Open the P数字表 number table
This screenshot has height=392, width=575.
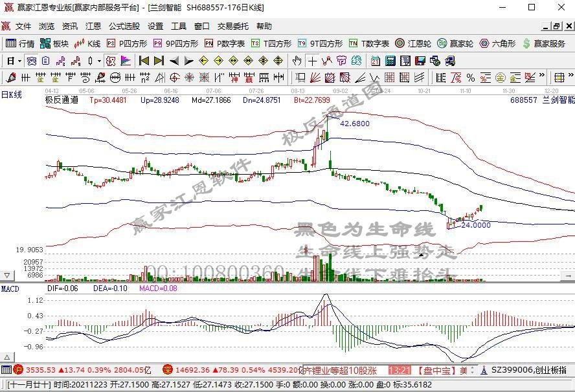(x=225, y=43)
